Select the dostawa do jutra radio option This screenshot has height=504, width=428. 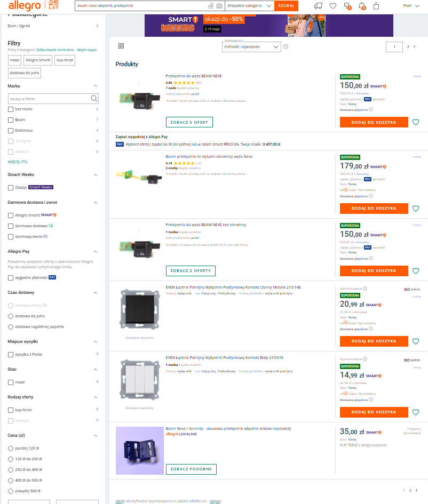click(x=11, y=316)
